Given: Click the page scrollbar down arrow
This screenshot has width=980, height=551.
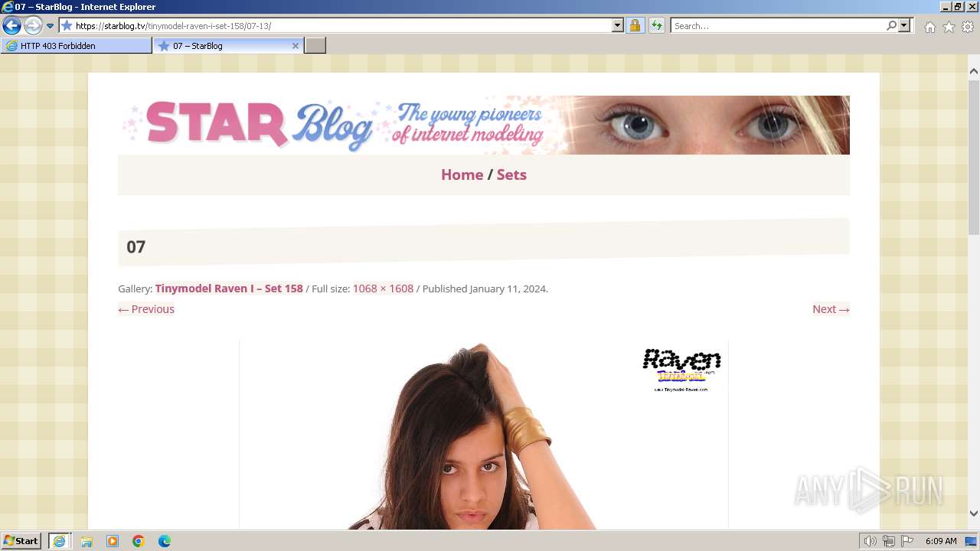Looking at the screenshot, I should click(x=974, y=514).
